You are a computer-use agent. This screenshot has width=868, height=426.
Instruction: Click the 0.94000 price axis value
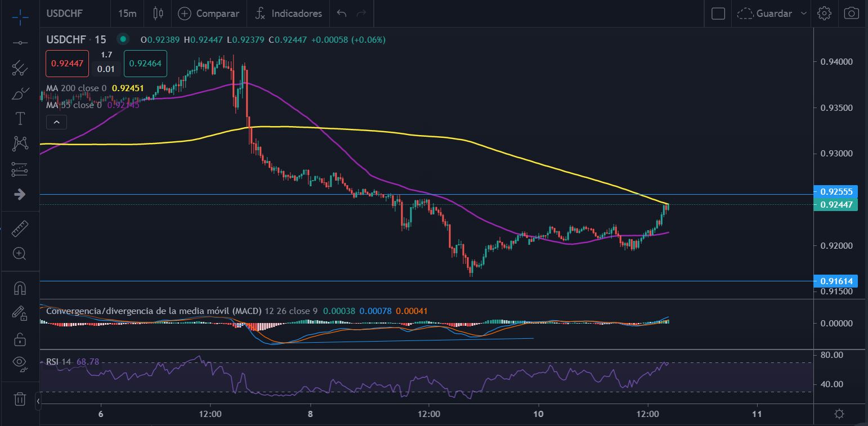click(x=836, y=61)
